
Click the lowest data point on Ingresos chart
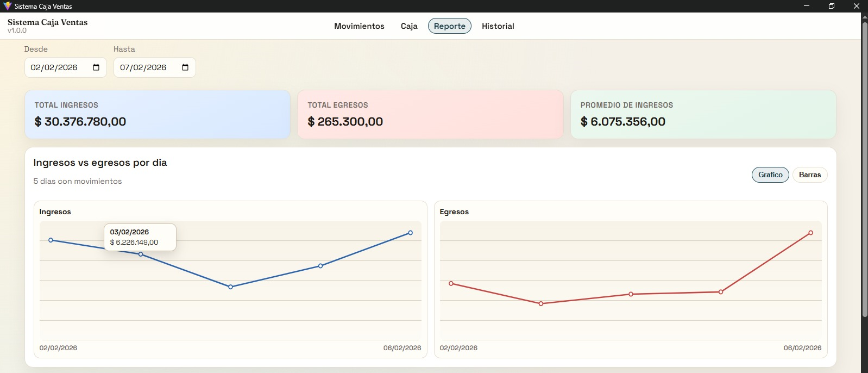tap(231, 287)
